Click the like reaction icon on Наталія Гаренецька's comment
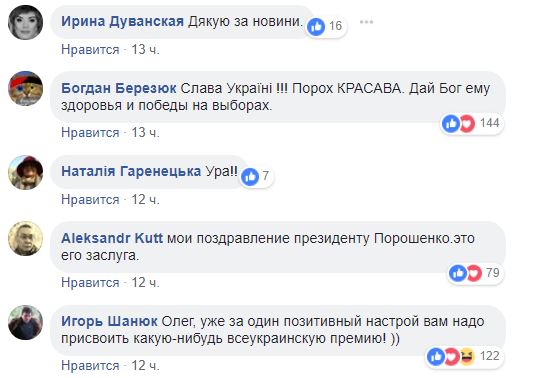The image size is (544, 378). point(250,177)
